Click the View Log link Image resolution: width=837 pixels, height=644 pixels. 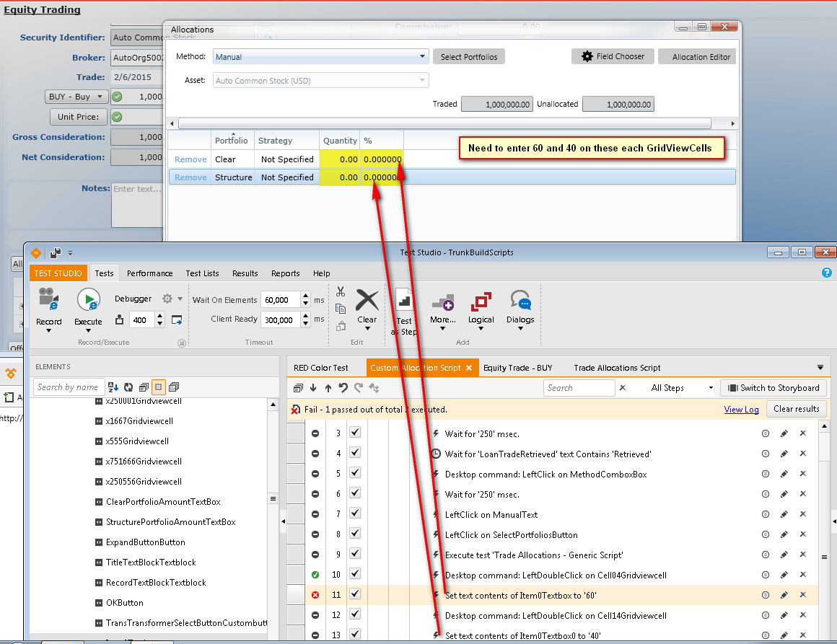[741, 409]
